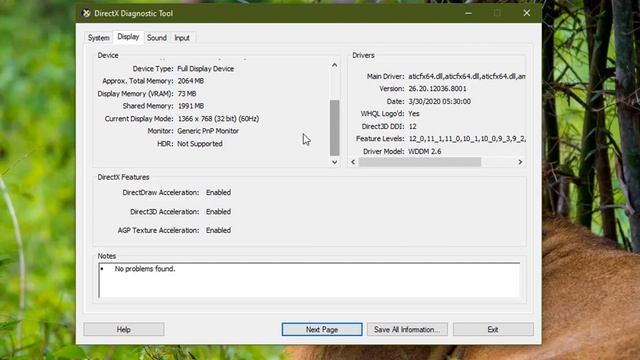Switch to the System tab
The image size is (640, 360).
point(99,38)
